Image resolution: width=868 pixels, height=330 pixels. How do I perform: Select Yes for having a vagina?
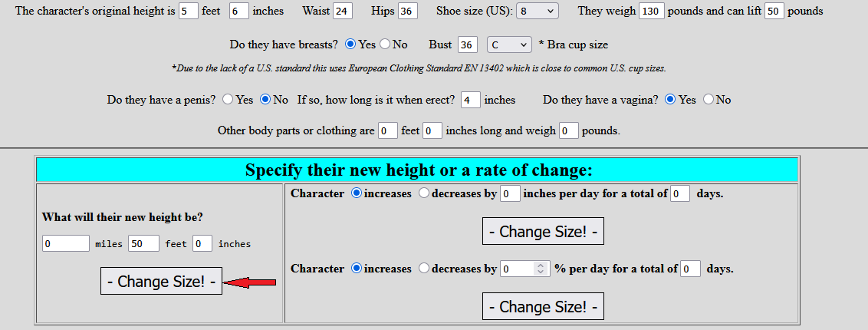pyautogui.click(x=670, y=100)
